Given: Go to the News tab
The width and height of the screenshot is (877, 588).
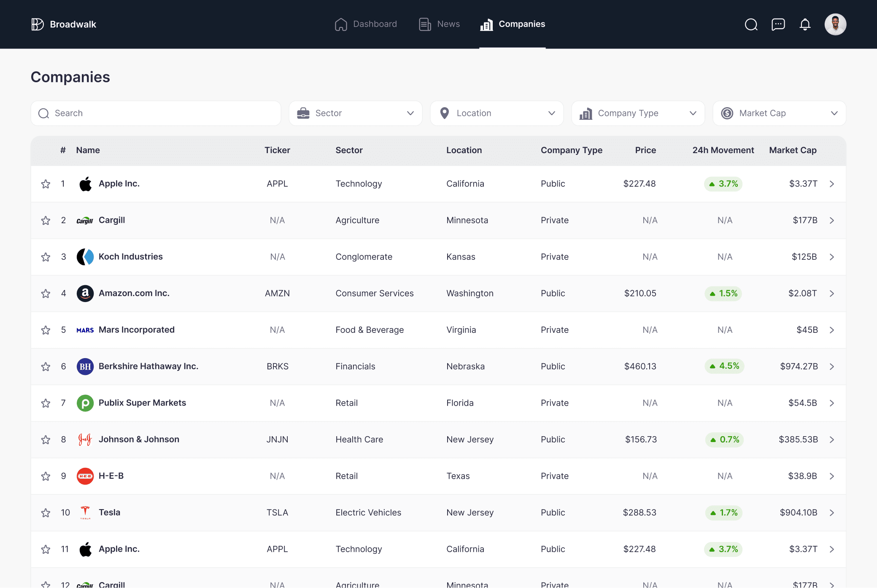Looking at the screenshot, I should point(439,24).
